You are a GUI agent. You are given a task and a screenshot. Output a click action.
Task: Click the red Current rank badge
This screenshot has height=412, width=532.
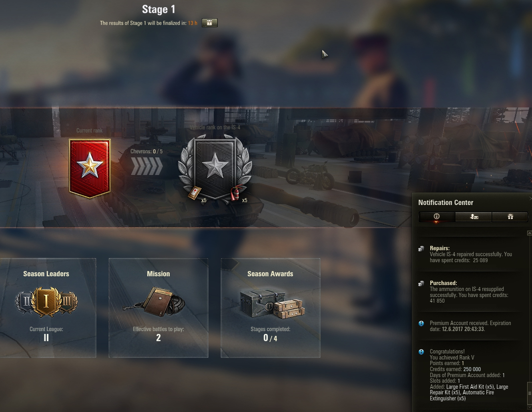90,169
